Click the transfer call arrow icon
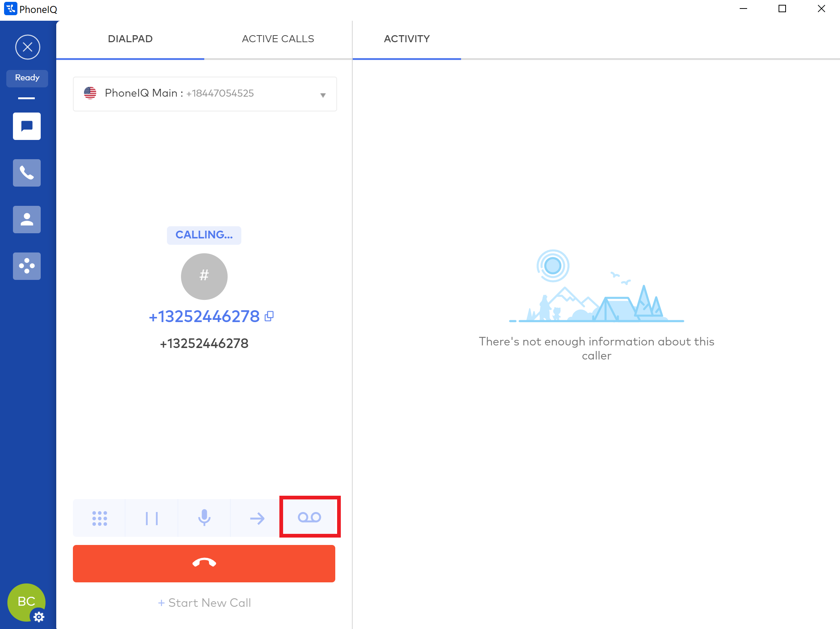Image resolution: width=840 pixels, height=629 pixels. point(257,518)
